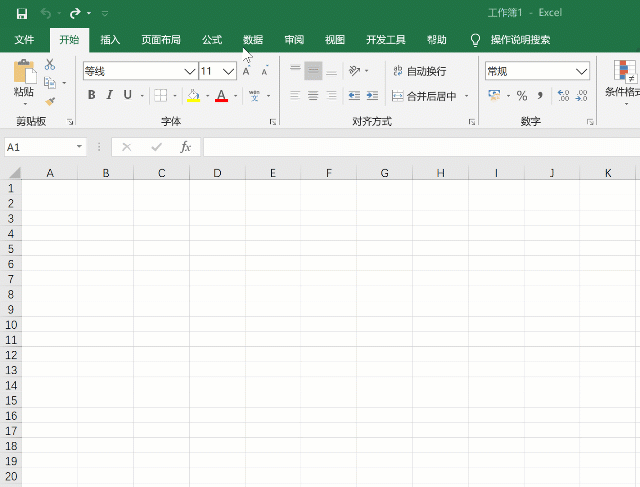640x487 pixels.
Task: Select the Format Painter brush icon
Action: point(50,101)
